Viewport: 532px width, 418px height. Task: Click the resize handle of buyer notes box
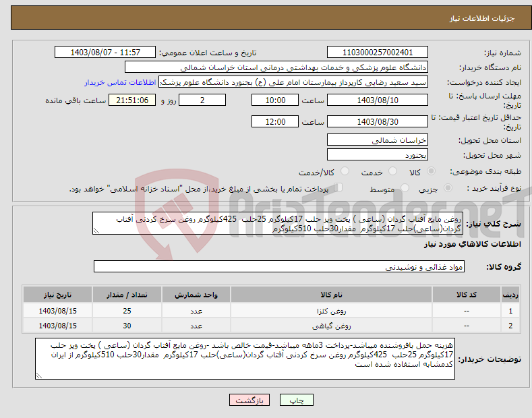[x=39, y=376]
